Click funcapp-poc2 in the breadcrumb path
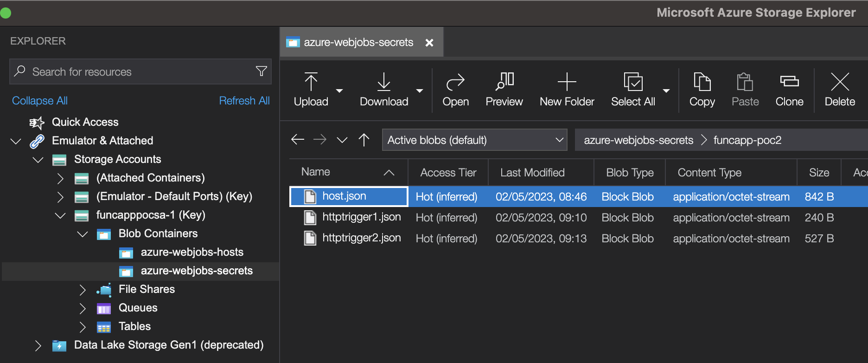The image size is (868, 363). [x=747, y=140]
